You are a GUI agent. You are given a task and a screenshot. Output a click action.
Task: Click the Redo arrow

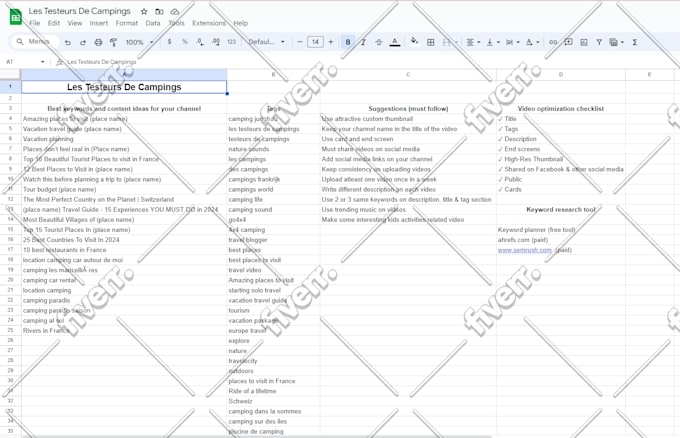click(83, 42)
